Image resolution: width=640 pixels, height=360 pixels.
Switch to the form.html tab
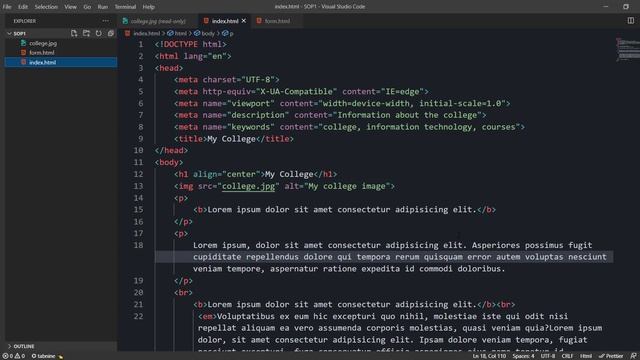point(277,21)
